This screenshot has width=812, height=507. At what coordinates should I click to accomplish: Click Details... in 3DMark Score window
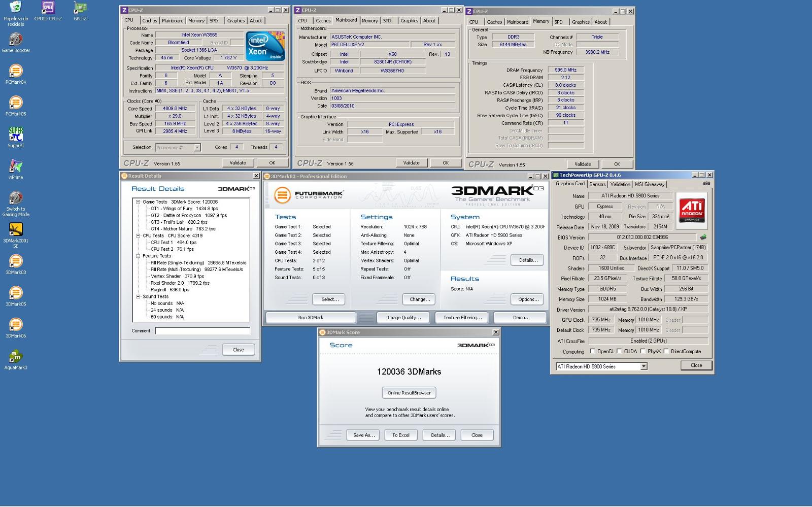439,435
